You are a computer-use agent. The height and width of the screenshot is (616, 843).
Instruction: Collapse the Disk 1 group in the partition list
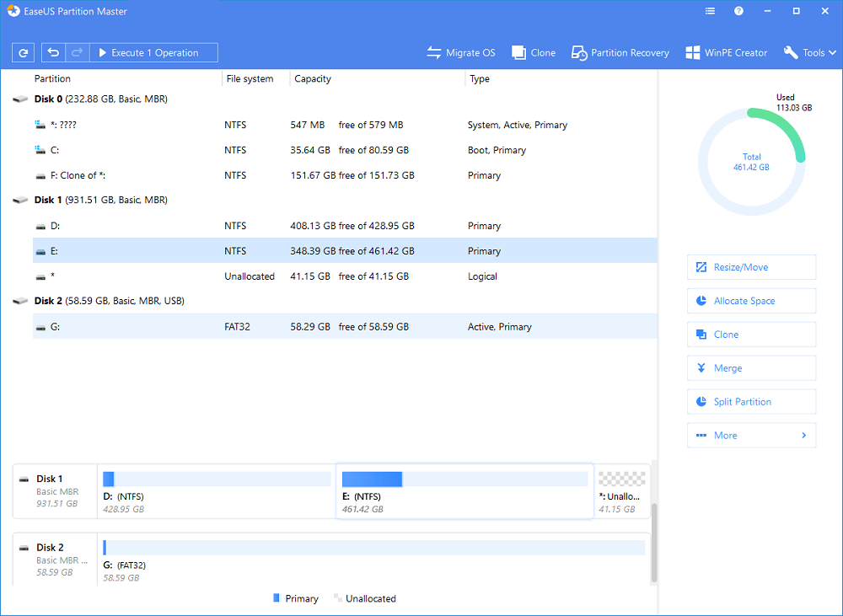[21, 201]
